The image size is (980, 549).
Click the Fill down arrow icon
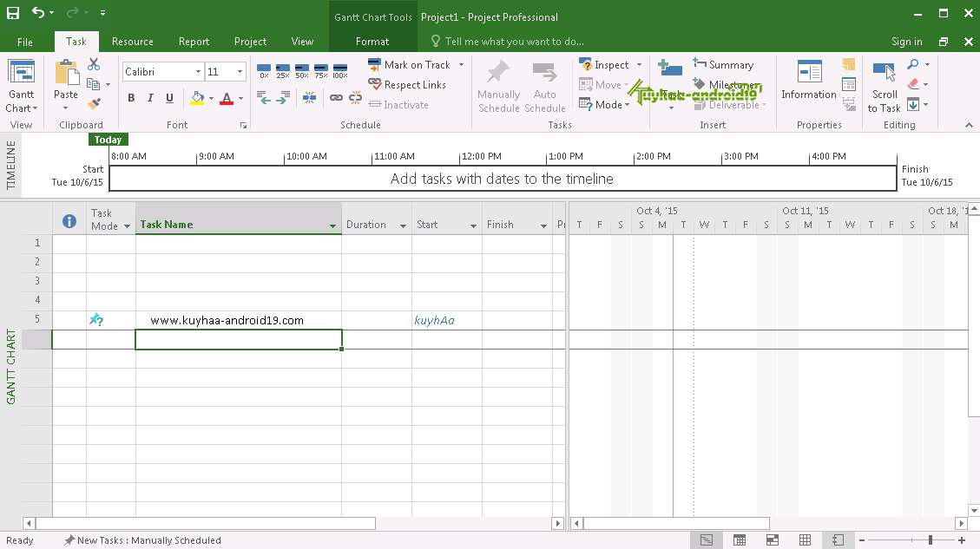[913, 104]
